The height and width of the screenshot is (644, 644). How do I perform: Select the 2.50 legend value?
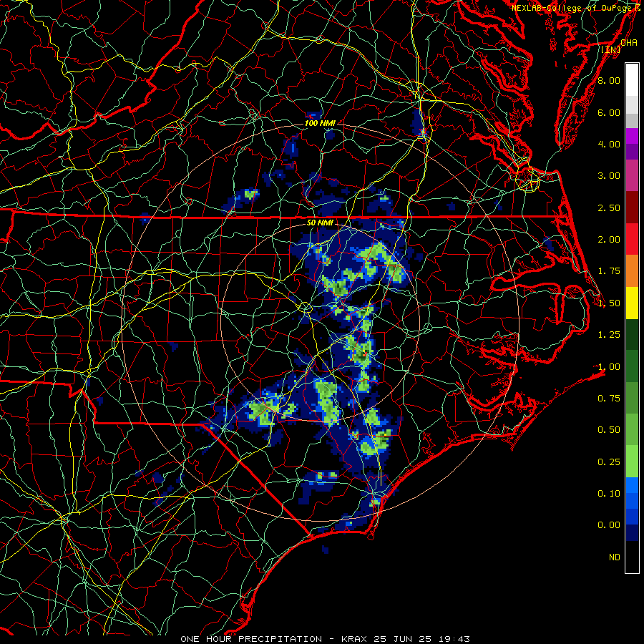pyautogui.click(x=609, y=208)
